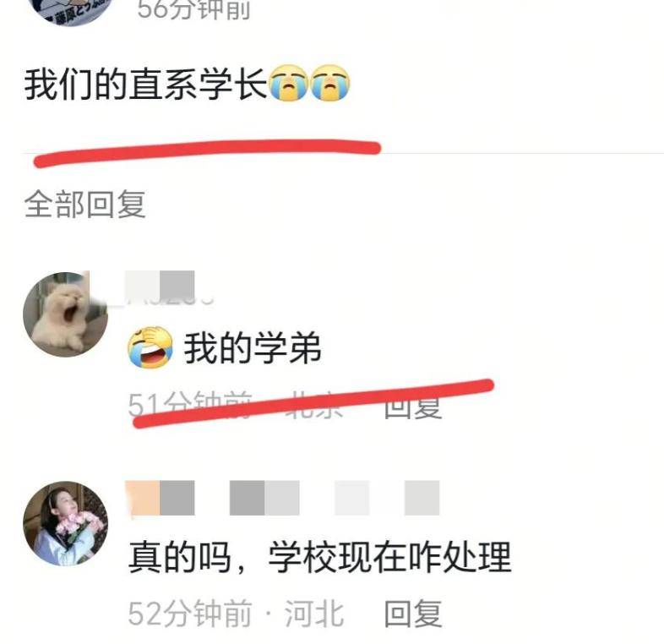Image resolution: width=664 pixels, height=644 pixels.
Task: Tap the woman with flowers avatar
Action: tap(65, 523)
